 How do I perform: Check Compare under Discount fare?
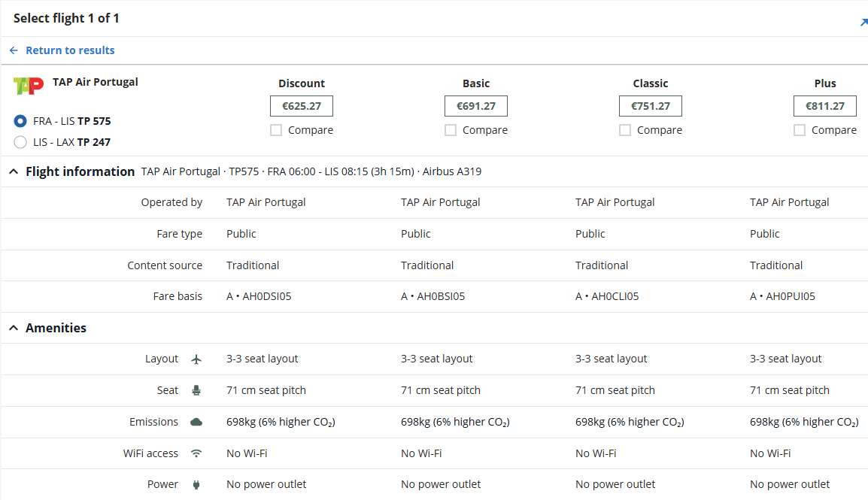(276, 130)
